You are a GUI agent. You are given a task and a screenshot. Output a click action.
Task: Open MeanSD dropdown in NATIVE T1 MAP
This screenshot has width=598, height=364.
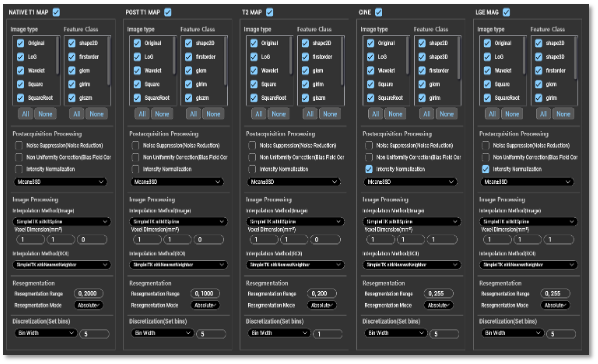60,182
